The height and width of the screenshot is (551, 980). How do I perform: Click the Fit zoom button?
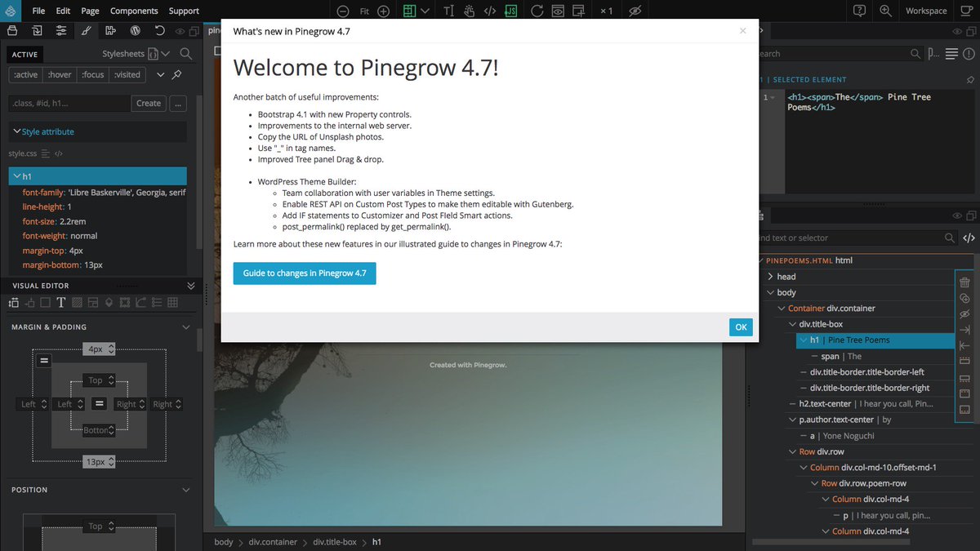tap(363, 11)
